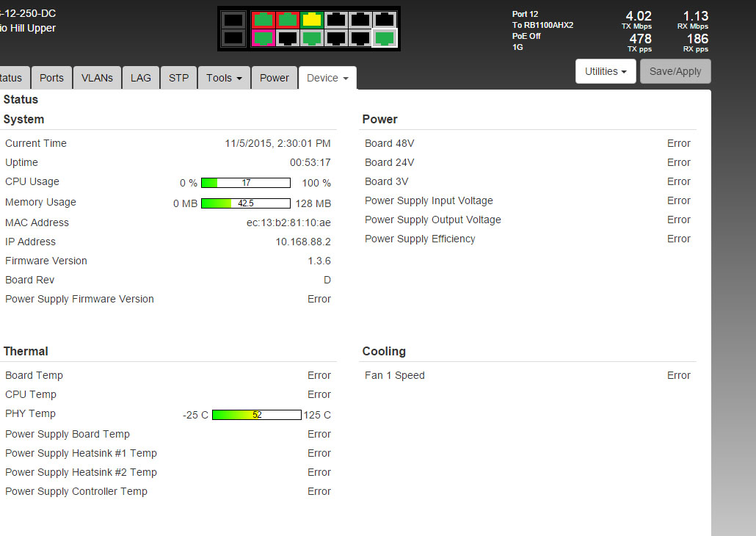756x536 pixels.
Task: Select the white-outlined green port 12
Action: coord(385,37)
